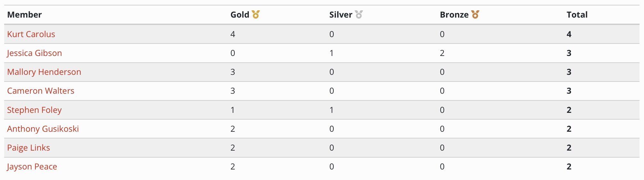Viewport: 644px width, 180px height.
Task: Click the Gold column header text
Action: tap(240, 15)
